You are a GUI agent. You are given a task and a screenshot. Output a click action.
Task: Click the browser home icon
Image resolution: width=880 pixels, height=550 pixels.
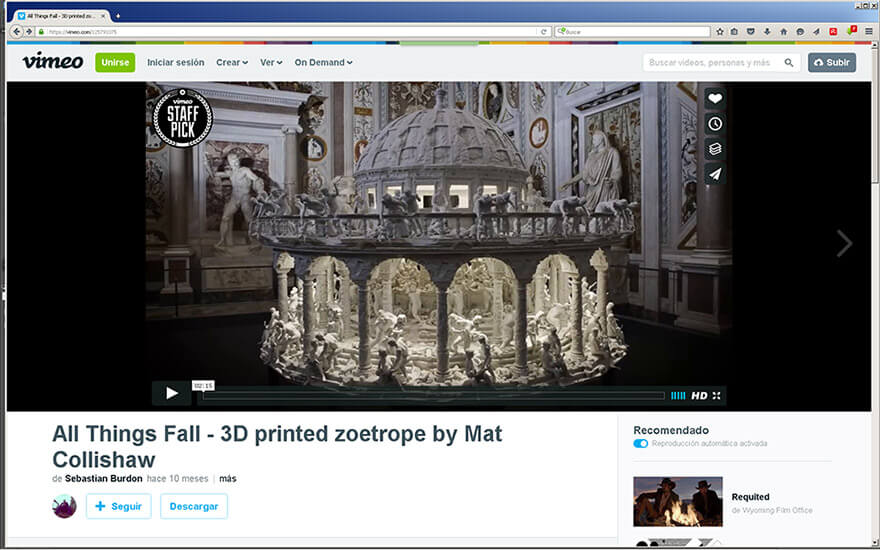[783, 32]
